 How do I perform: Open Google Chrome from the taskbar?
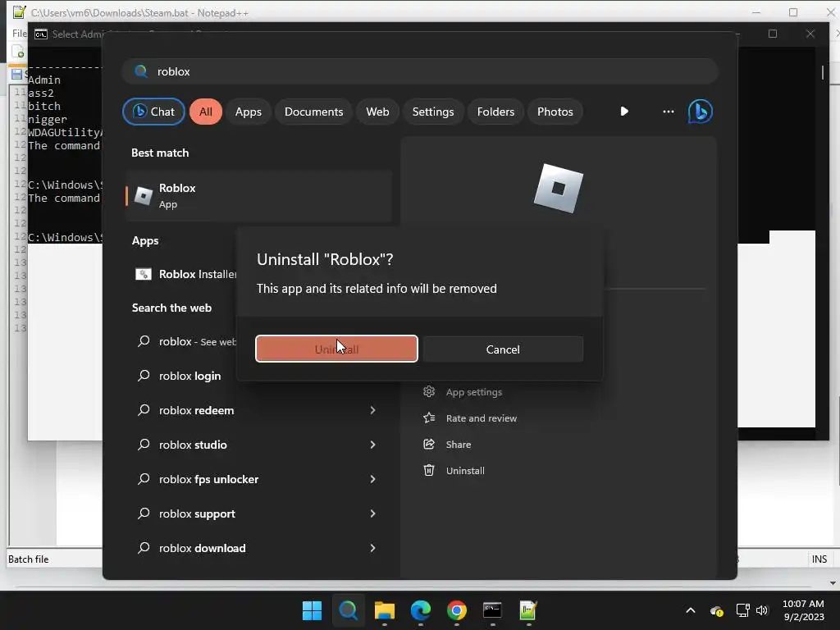tap(456, 610)
